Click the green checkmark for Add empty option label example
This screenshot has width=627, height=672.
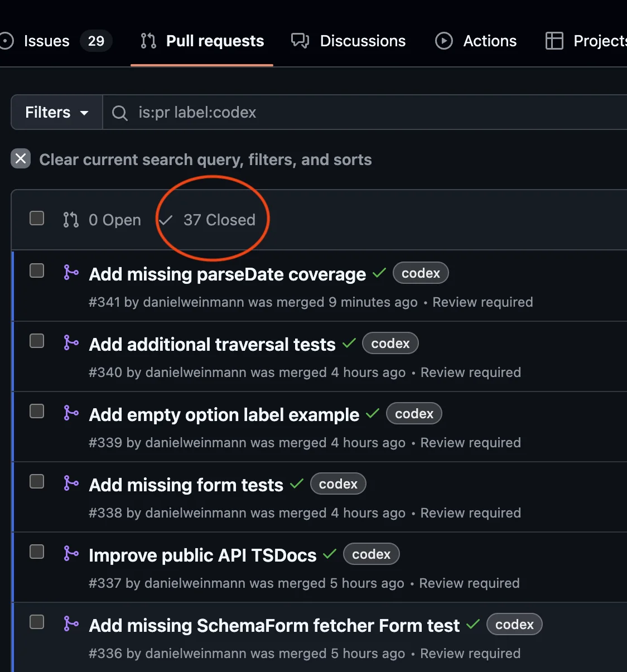[373, 414]
